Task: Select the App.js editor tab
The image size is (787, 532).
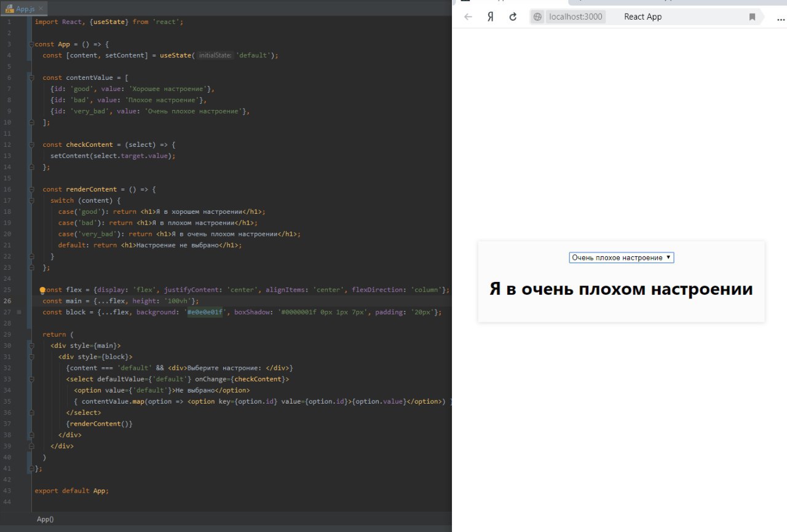Action: coord(25,9)
